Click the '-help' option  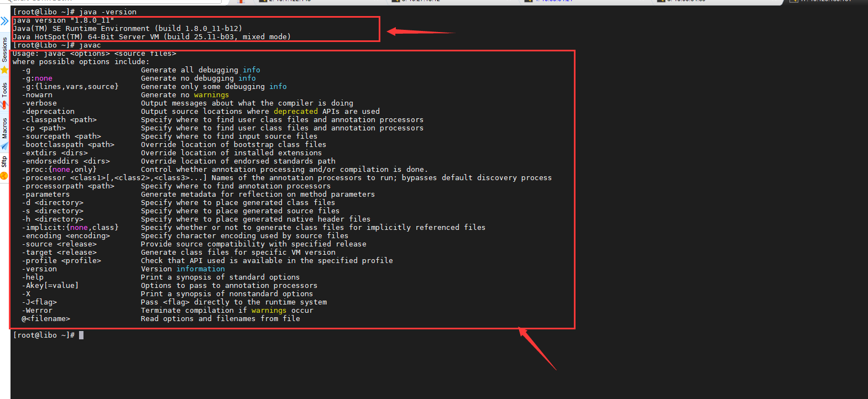click(33, 277)
